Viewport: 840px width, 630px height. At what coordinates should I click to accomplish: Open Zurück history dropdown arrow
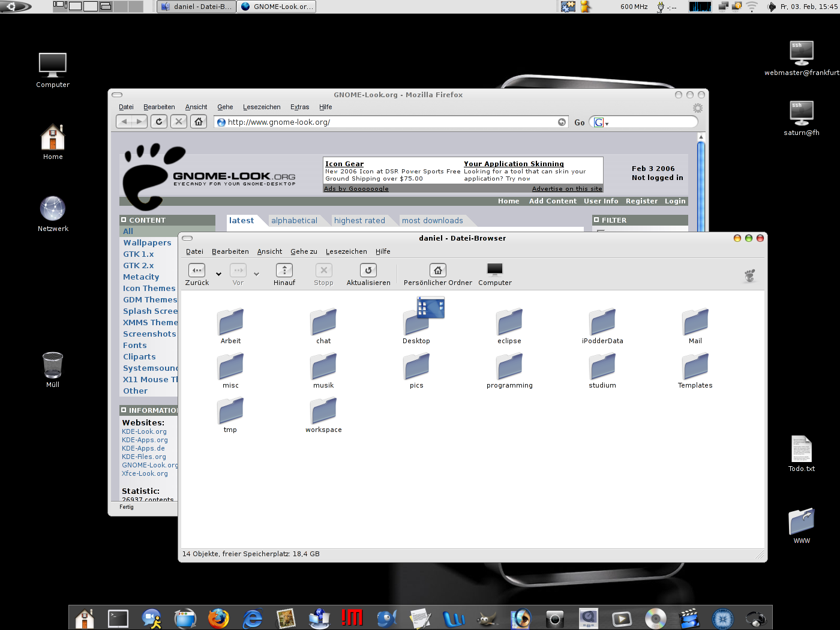click(218, 274)
